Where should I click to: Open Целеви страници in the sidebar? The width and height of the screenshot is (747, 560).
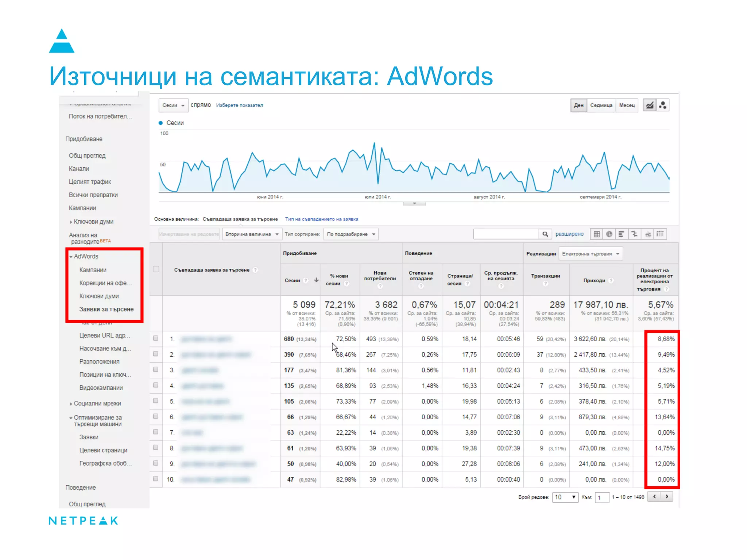click(x=103, y=450)
